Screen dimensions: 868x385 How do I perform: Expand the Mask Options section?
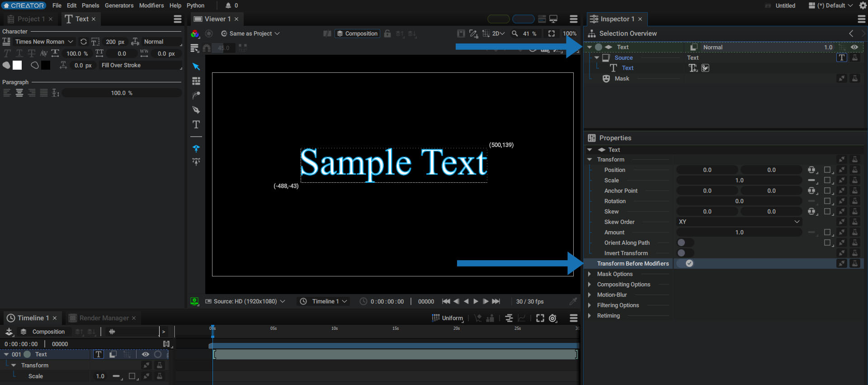[x=590, y=274]
